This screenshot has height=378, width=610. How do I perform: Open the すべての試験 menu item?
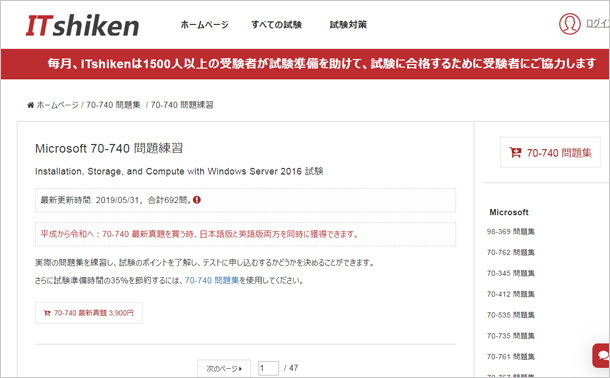click(276, 24)
